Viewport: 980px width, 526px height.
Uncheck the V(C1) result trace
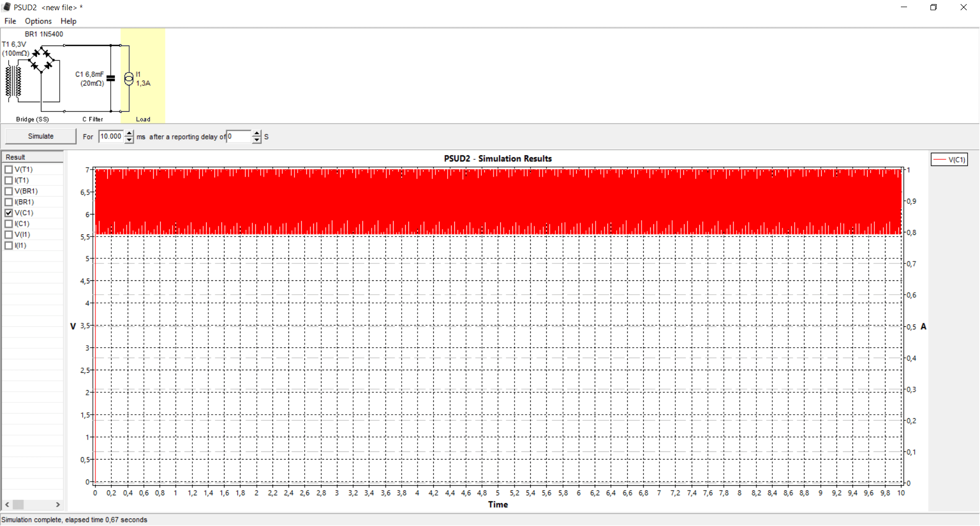9,213
